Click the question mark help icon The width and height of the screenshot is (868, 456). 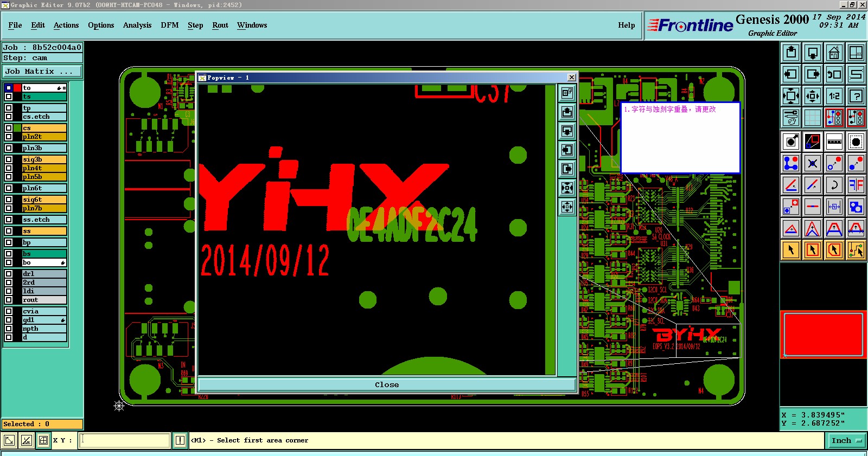pyautogui.click(x=856, y=96)
